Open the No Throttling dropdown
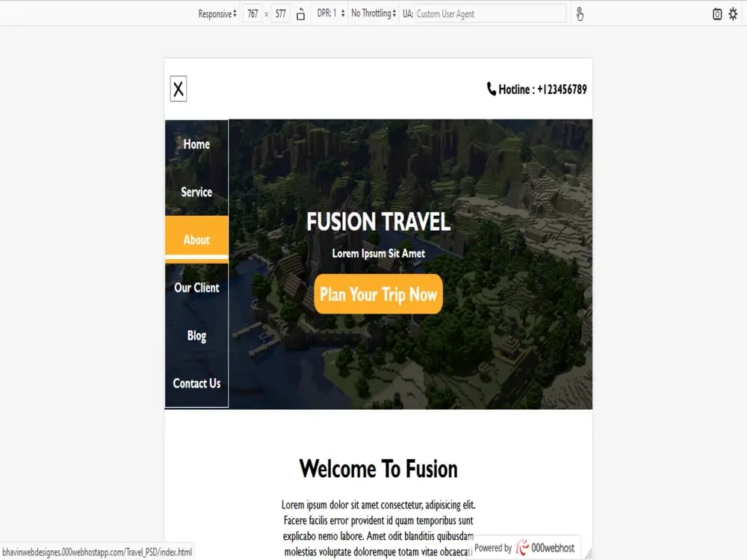 [x=373, y=13]
